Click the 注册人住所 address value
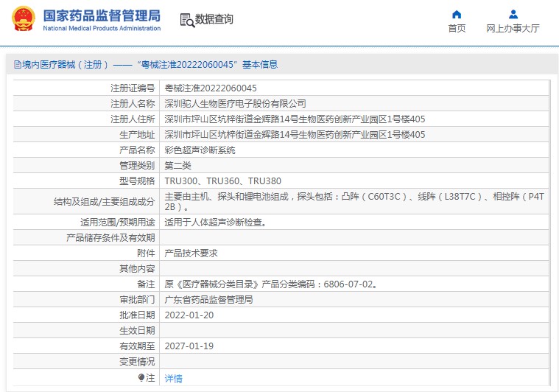The width and height of the screenshot is (559, 392). tap(295, 119)
